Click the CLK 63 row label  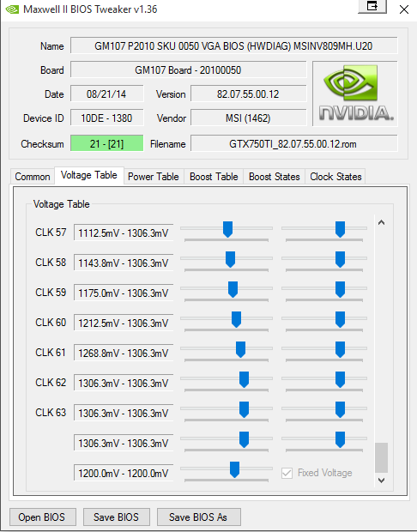(51, 413)
